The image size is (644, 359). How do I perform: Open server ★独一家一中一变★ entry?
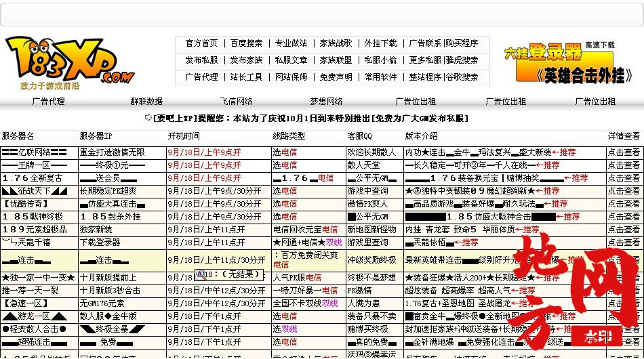38,278
